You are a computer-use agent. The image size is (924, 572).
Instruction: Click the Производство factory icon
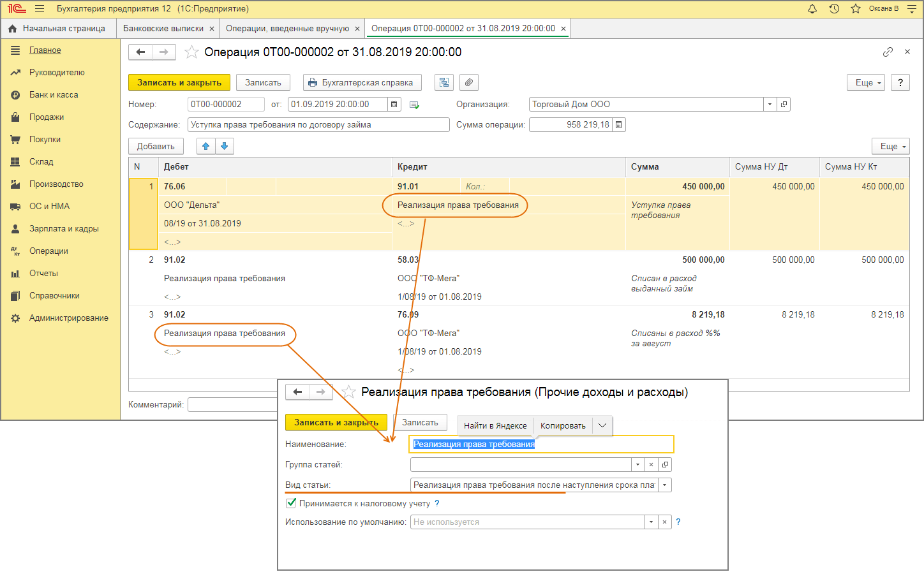pyautogui.click(x=15, y=184)
